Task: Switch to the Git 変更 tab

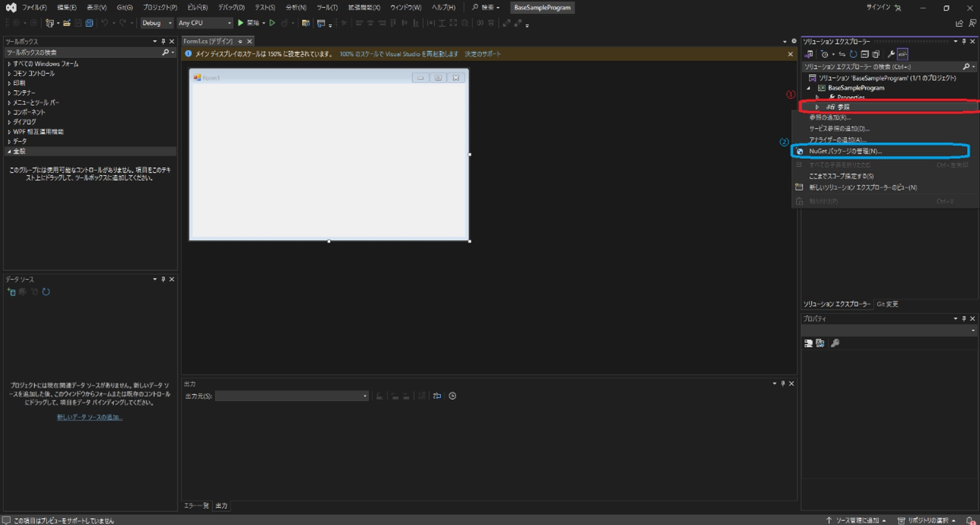Action: (x=887, y=304)
